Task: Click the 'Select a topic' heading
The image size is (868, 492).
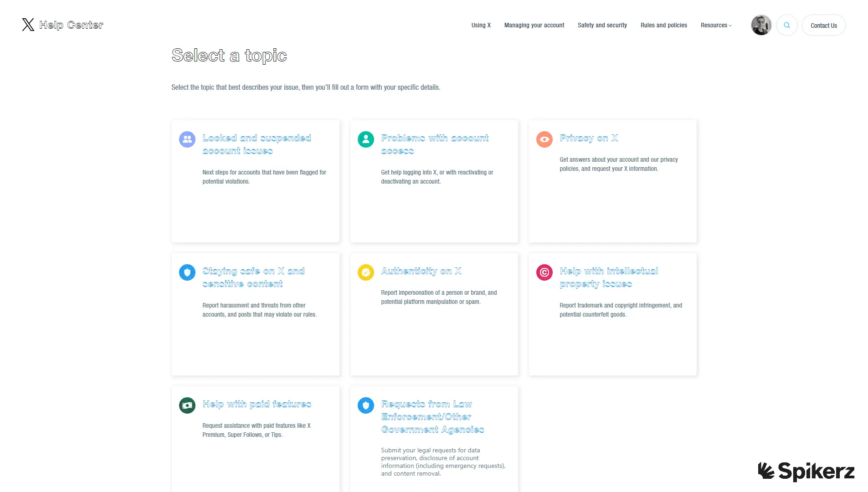Action: point(229,56)
